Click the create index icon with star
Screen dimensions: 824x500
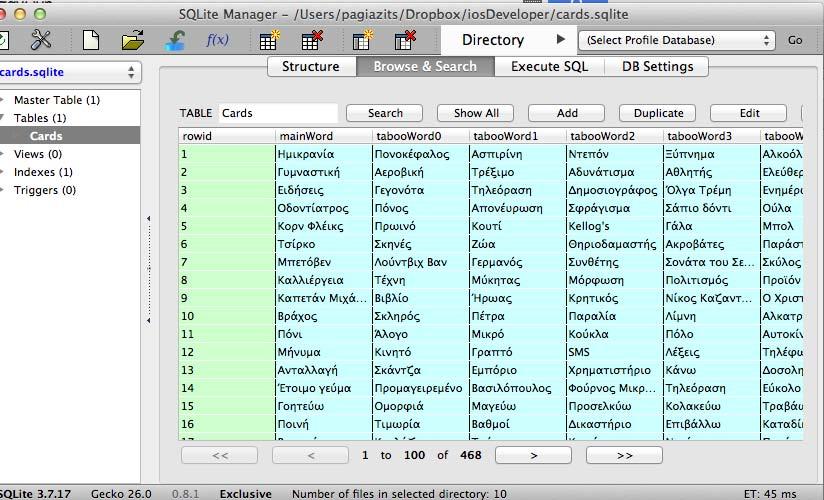(362, 40)
